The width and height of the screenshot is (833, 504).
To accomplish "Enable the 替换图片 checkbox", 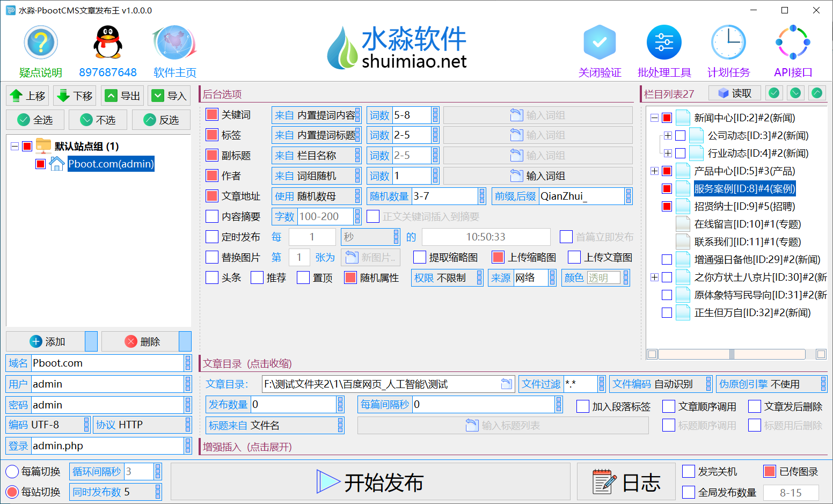I will pyautogui.click(x=212, y=257).
